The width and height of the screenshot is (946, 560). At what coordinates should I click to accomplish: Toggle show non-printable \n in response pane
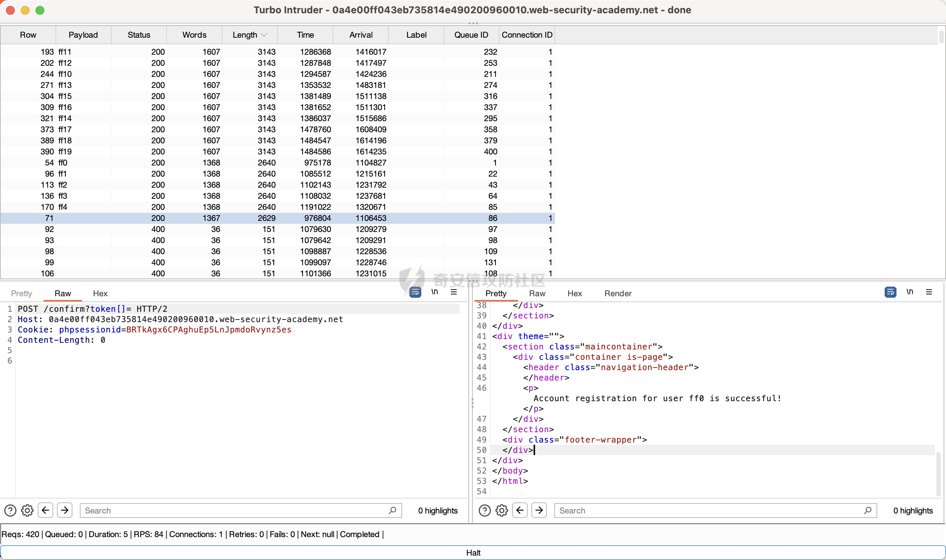(x=909, y=292)
